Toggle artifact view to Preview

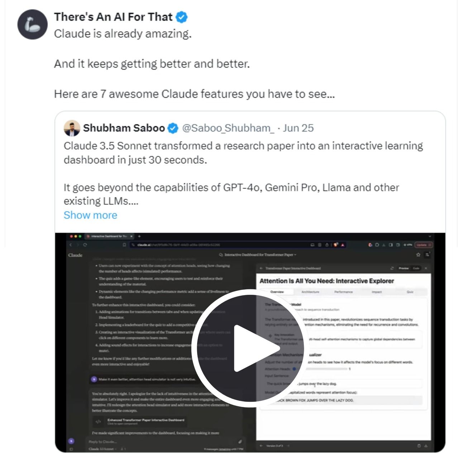pos(404,268)
